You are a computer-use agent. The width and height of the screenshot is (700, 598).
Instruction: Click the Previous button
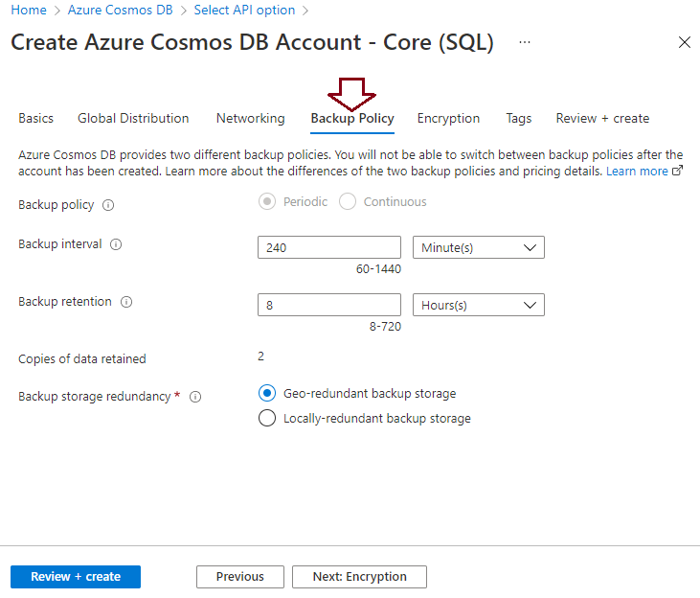(x=240, y=577)
